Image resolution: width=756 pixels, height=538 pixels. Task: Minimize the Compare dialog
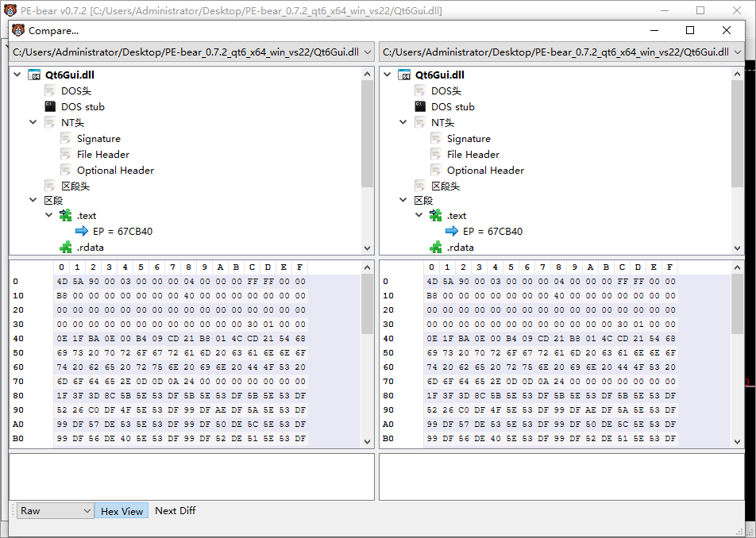(x=654, y=30)
